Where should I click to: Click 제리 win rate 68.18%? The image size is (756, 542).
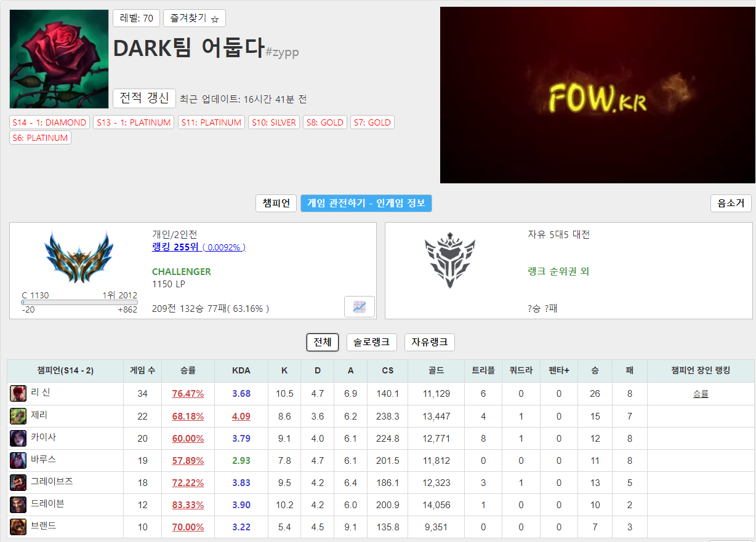point(188,416)
